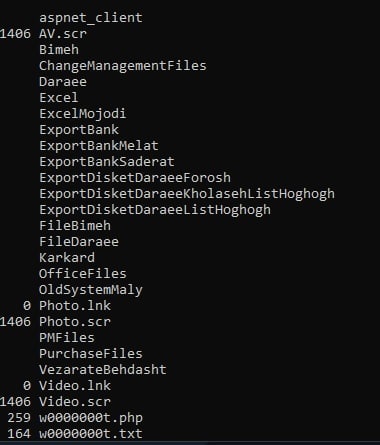Screen dimensions: 380x445
Task: Click the Video.scr file name
Action: click(x=75, y=401)
